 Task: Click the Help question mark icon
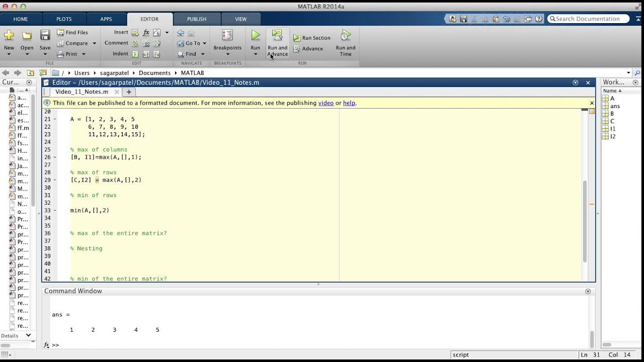(539, 19)
